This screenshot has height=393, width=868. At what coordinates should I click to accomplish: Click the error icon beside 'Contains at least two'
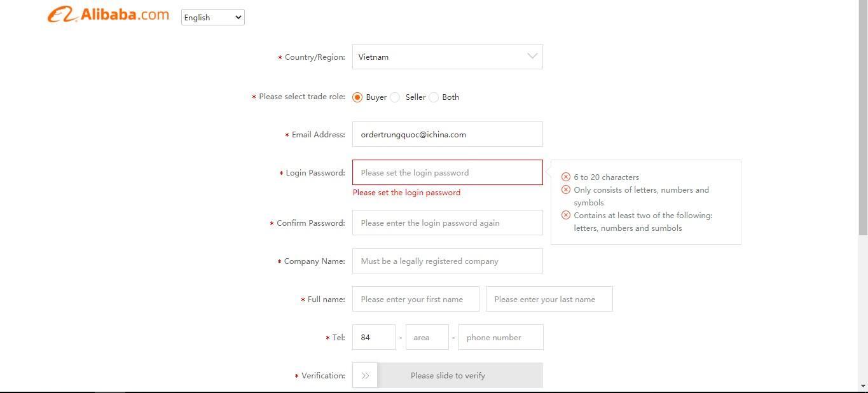pos(566,215)
